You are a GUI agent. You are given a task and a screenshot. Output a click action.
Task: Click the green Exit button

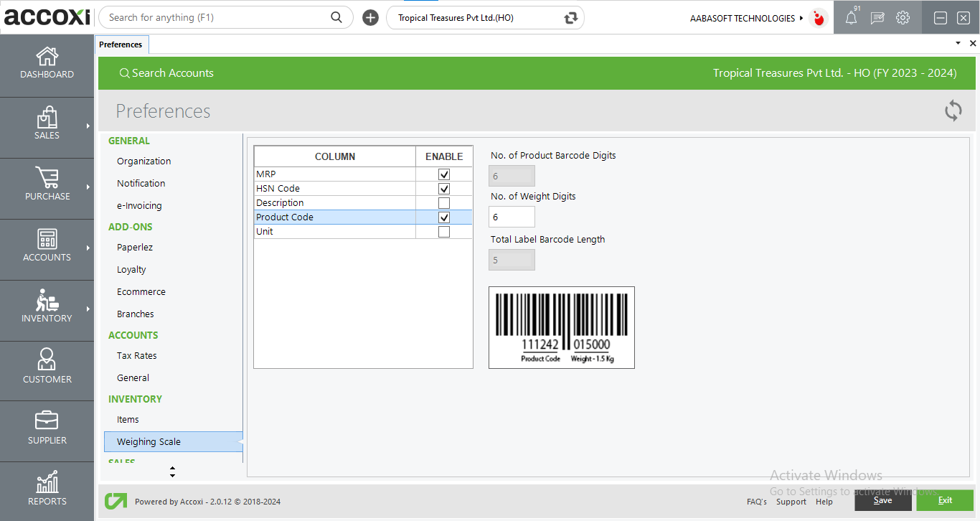click(945, 500)
